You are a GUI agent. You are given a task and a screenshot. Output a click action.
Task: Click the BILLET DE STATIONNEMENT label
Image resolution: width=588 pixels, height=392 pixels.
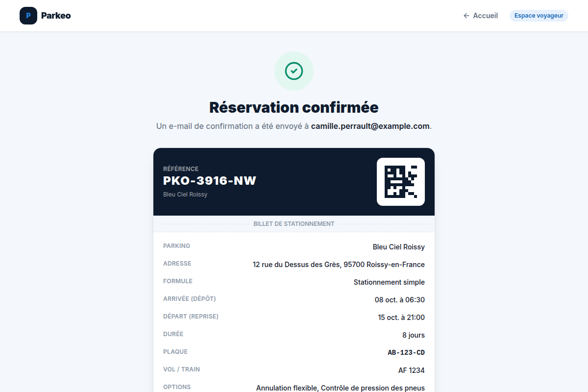tap(294, 224)
